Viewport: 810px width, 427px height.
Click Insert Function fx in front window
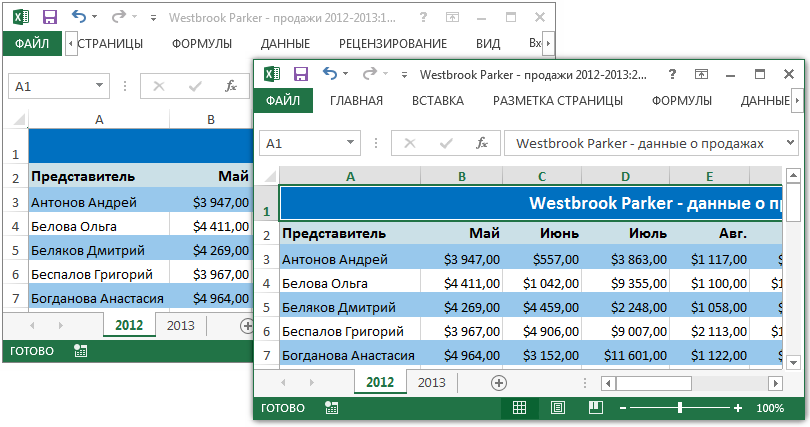coord(481,143)
